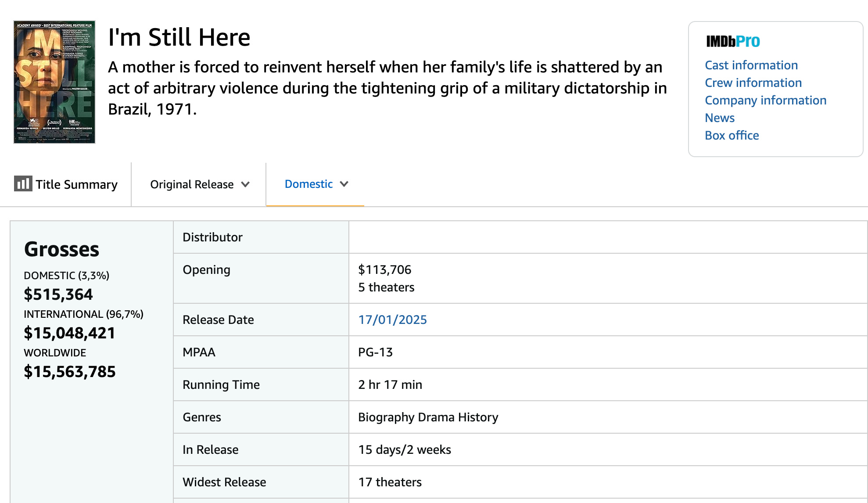The width and height of the screenshot is (868, 503).
Task: Click the Biography Drama History genres cell
Action: point(608,417)
